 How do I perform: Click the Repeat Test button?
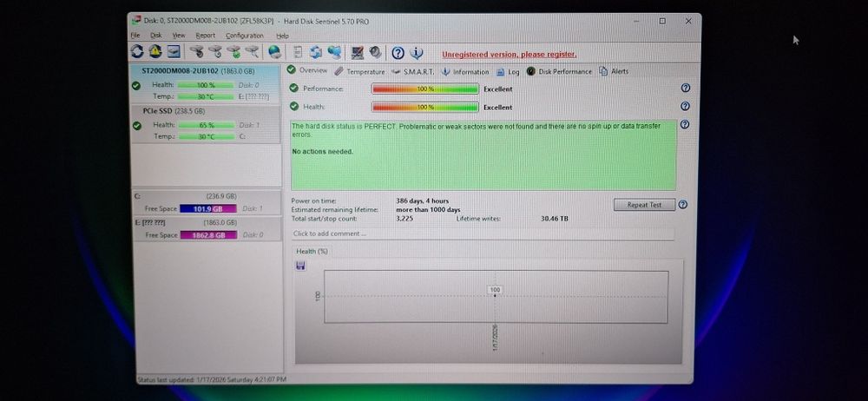pyautogui.click(x=644, y=205)
